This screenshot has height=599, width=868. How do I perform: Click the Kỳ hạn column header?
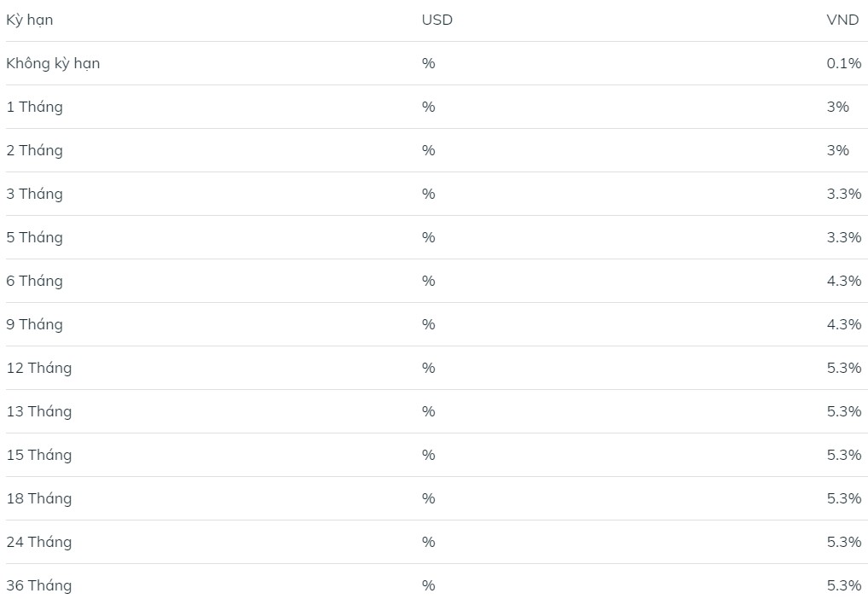(30, 20)
